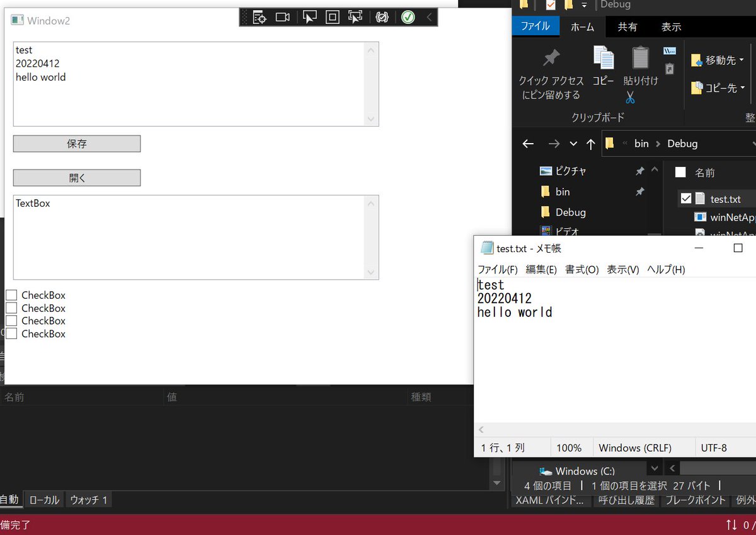
Task: Click inside upper text box containing hello world
Action: (189, 84)
